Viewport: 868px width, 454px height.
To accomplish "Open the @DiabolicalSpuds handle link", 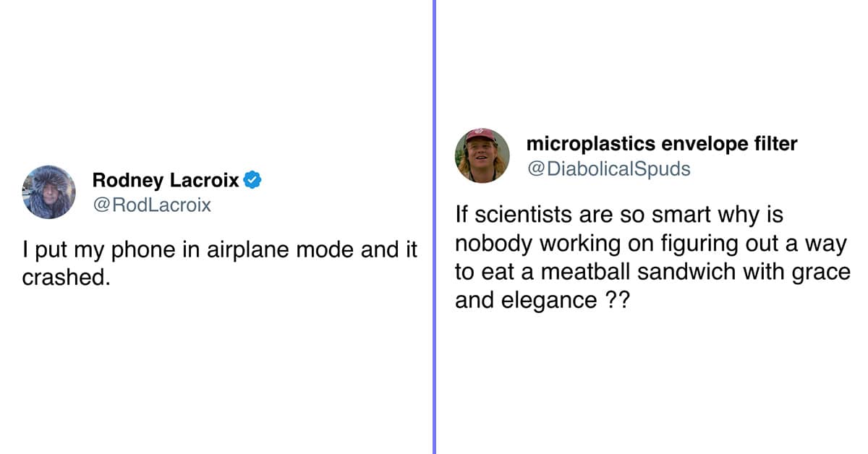I will (608, 169).
